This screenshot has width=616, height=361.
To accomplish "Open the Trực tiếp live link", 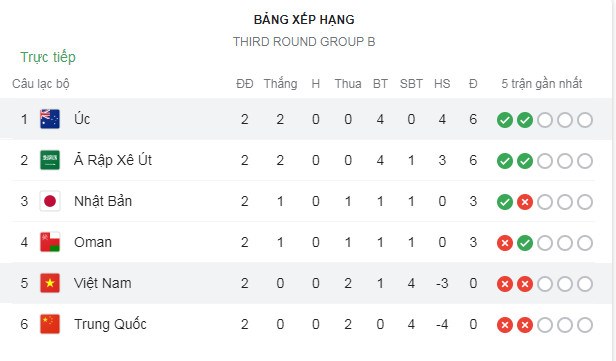I will 48,57.
